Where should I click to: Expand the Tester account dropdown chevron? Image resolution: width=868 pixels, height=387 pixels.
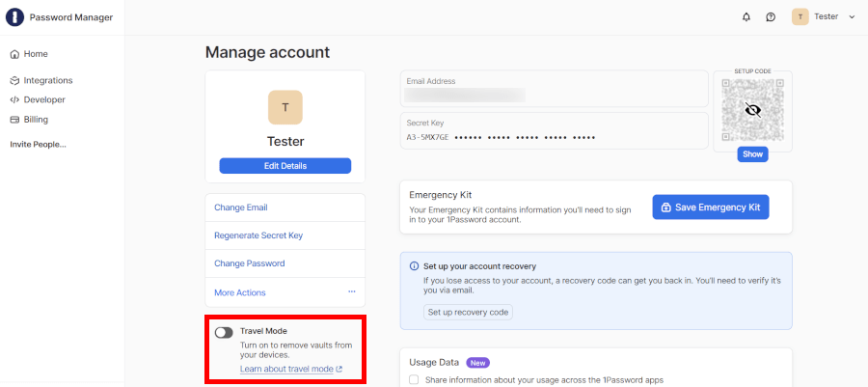point(852,17)
